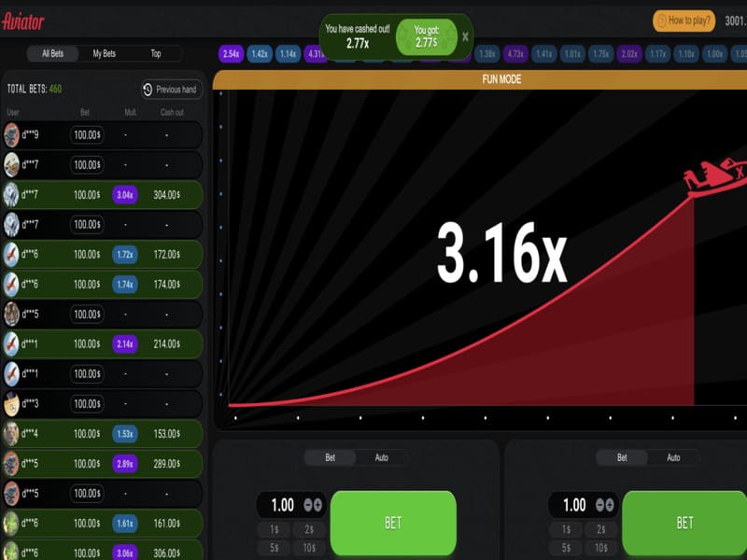The image size is (747, 560).
Task: Choose the 10$ quick amount, left panel
Action: [x=309, y=548]
